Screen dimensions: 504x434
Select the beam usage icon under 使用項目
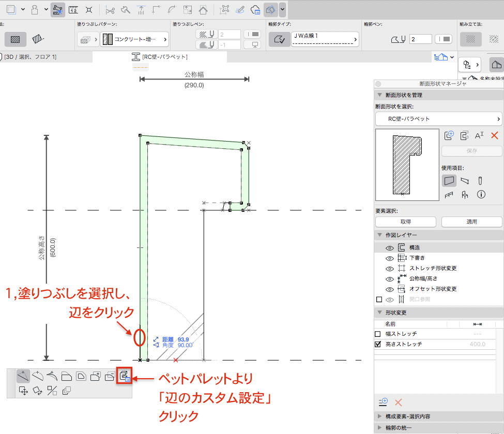tap(465, 180)
